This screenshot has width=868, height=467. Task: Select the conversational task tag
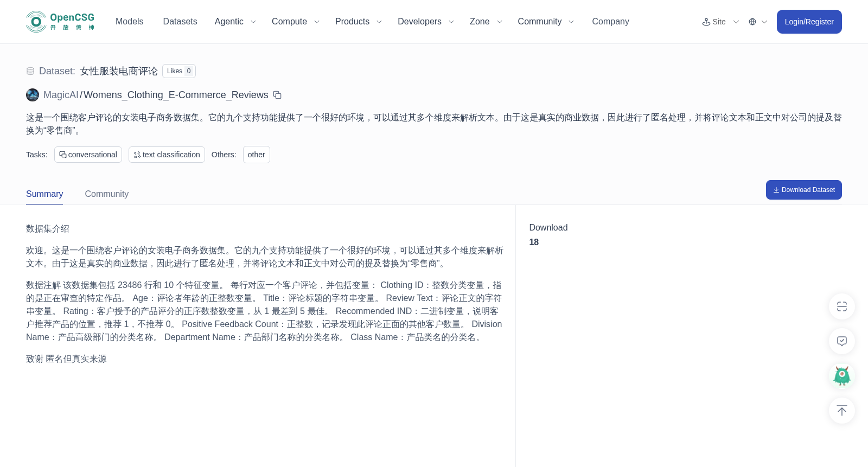pos(88,155)
